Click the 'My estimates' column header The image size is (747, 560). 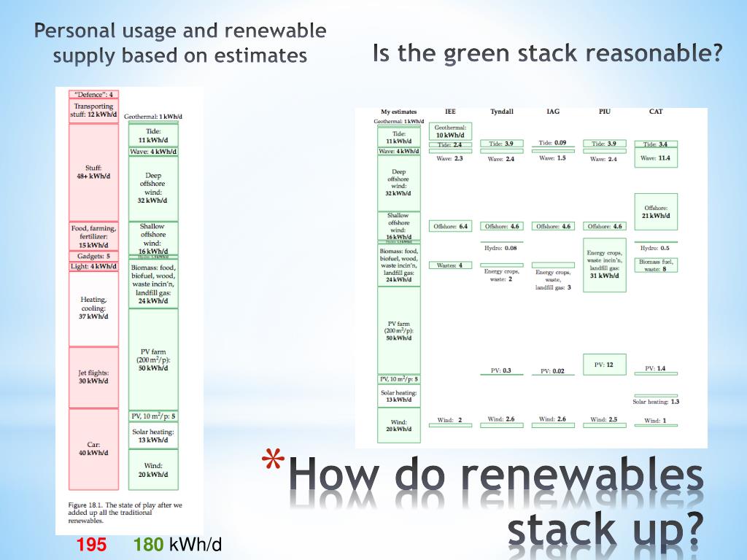(399, 112)
